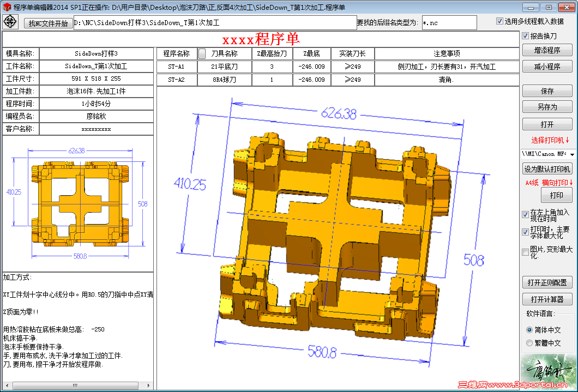Toggle the 打印时,主要字体最大化 checkbox
Viewport: 578px width, 392px height.
(x=526, y=232)
